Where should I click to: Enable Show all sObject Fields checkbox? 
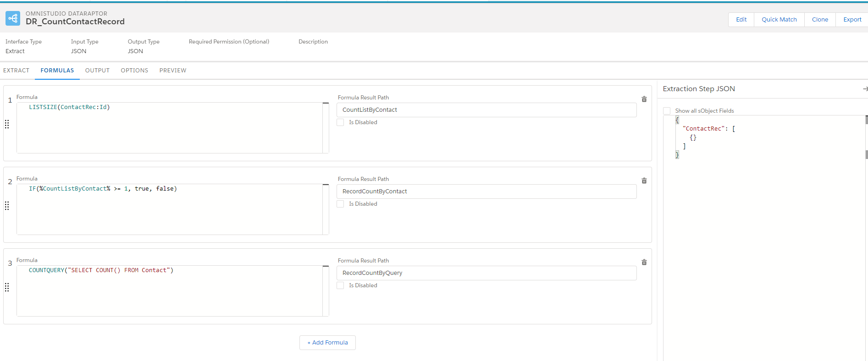(x=667, y=111)
